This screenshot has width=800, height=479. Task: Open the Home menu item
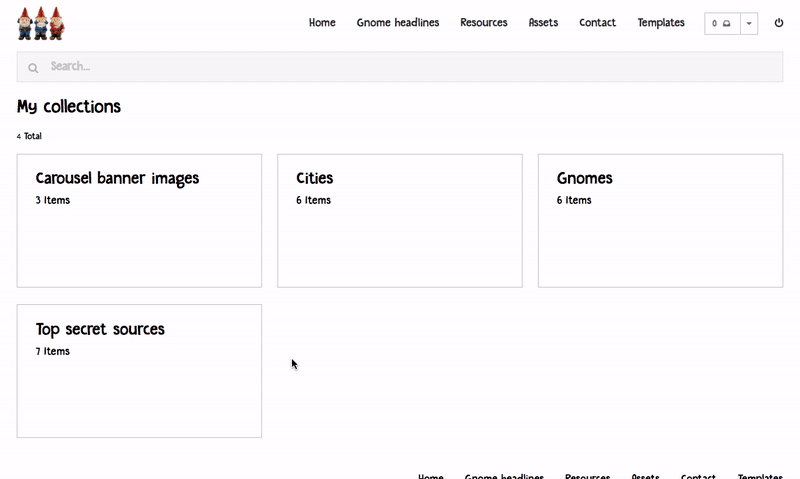pyautogui.click(x=322, y=22)
